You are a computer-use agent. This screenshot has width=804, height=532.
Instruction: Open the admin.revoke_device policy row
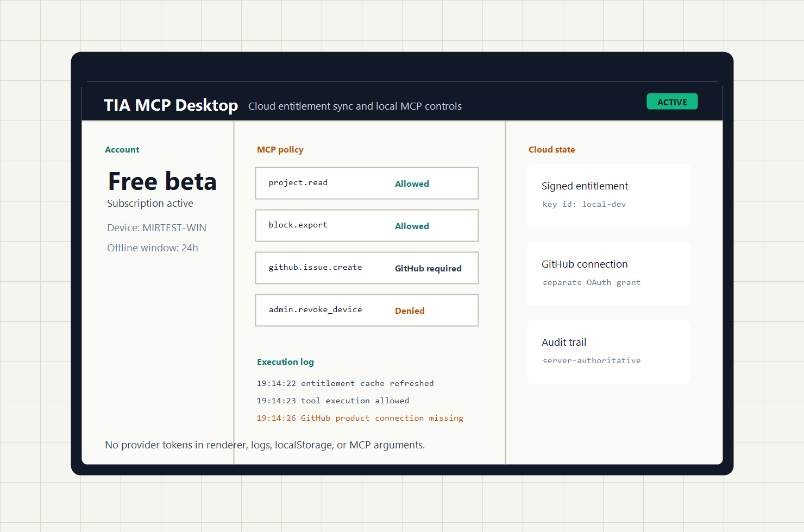(x=367, y=311)
